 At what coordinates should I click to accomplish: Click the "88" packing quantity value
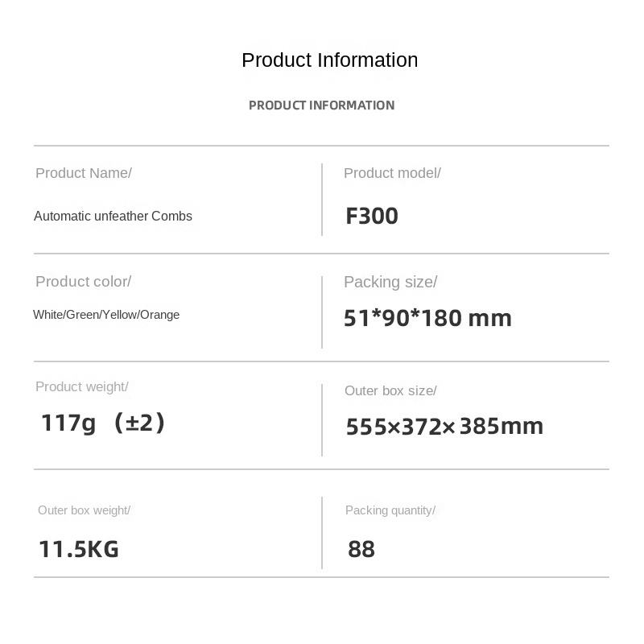coord(361,549)
